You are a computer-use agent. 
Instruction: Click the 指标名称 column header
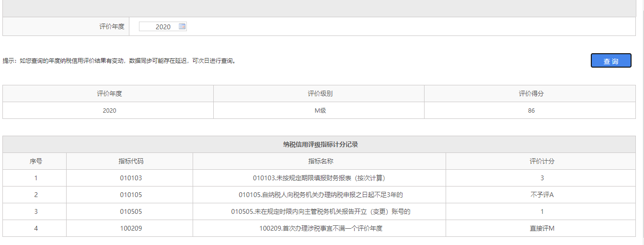321,161
